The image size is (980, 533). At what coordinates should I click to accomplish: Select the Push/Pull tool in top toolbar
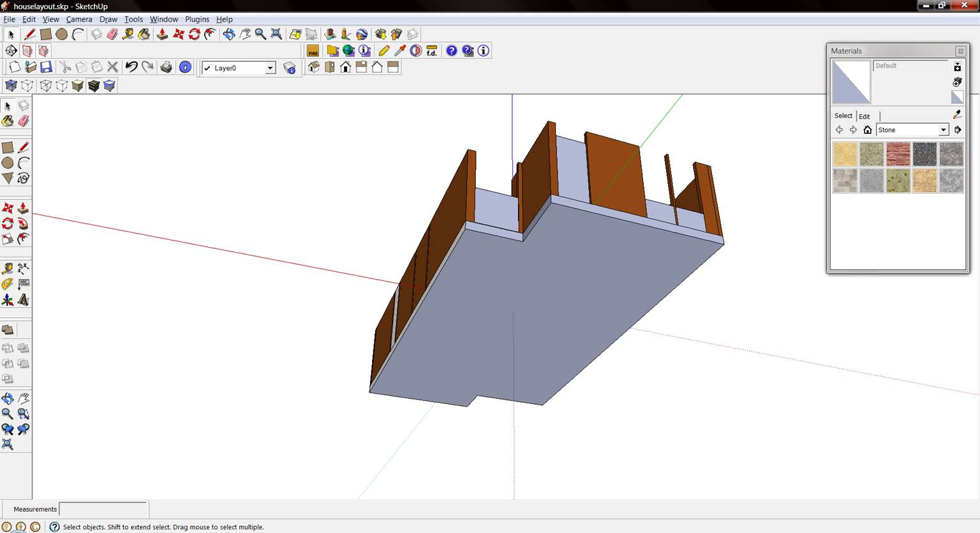pyautogui.click(x=162, y=34)
